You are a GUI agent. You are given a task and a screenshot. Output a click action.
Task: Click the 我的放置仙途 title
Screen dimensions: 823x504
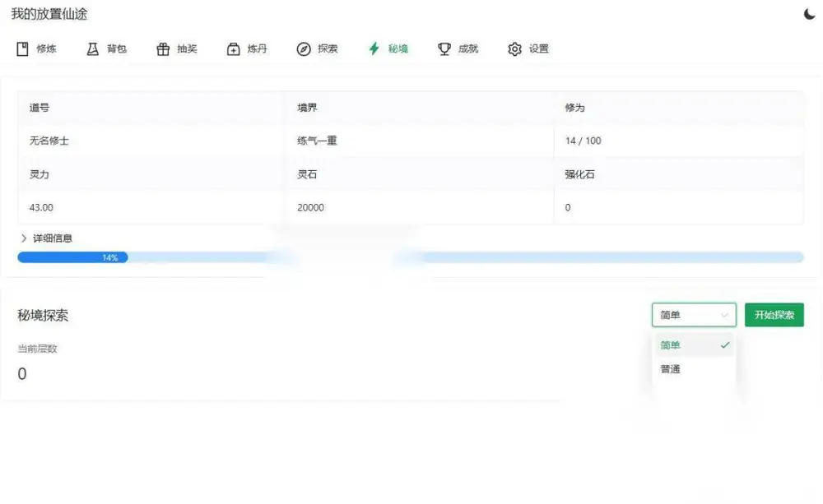pyautogui.click(x=49, y=14)
